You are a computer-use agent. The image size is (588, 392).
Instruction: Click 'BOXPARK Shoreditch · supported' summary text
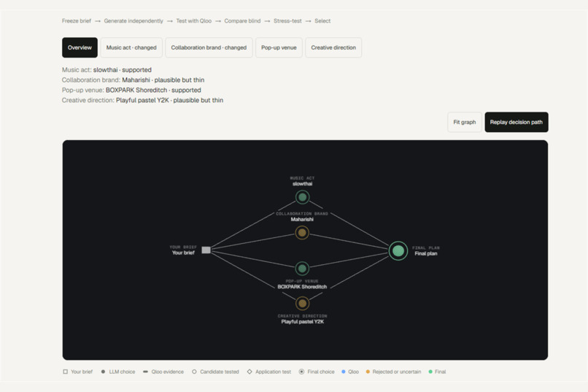click(153, 90)
